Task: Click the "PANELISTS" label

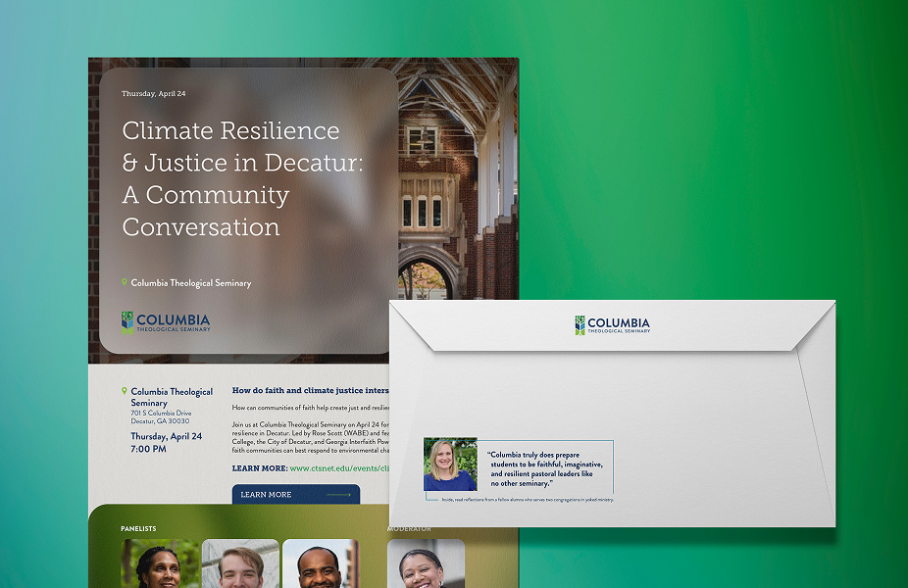Action: (138, 528)
